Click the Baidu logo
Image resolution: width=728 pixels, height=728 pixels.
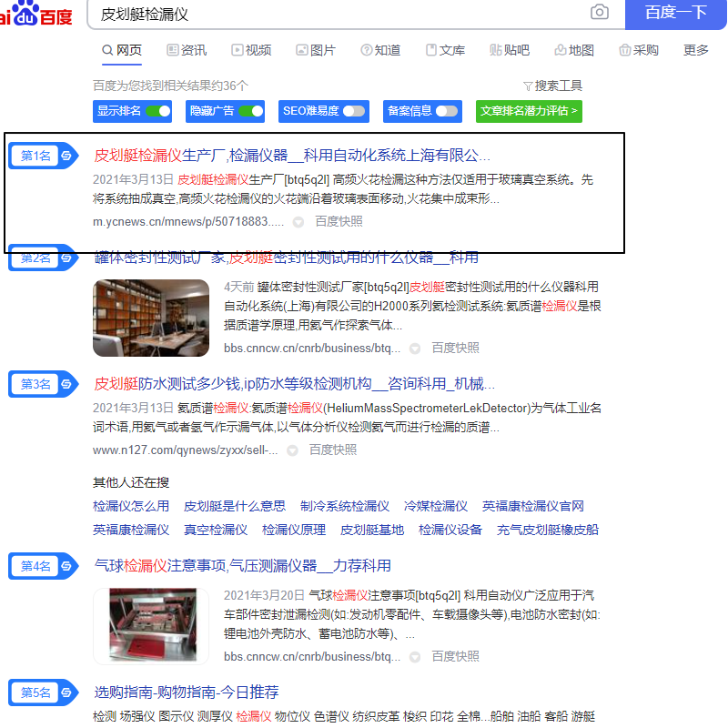pyautogui.click(x=36, y=13)
